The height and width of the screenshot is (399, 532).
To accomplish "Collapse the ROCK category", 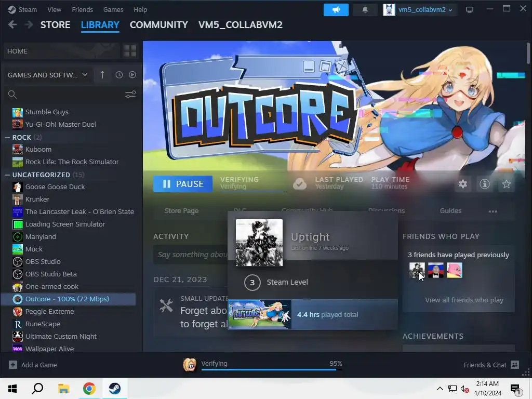I will 7,137.
